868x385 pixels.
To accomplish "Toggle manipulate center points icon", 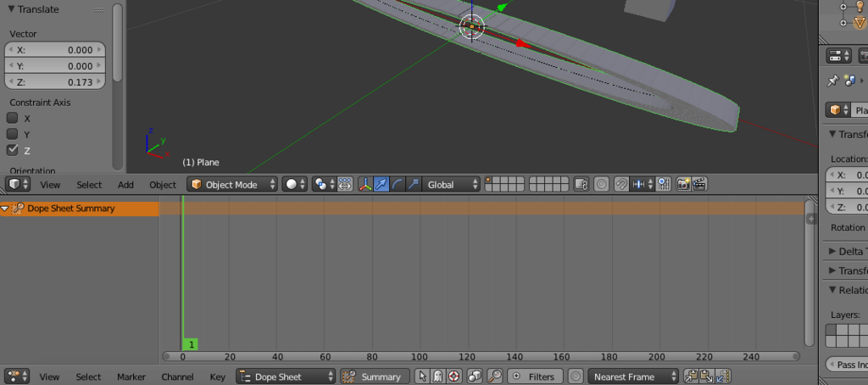I will click(345, 185).
